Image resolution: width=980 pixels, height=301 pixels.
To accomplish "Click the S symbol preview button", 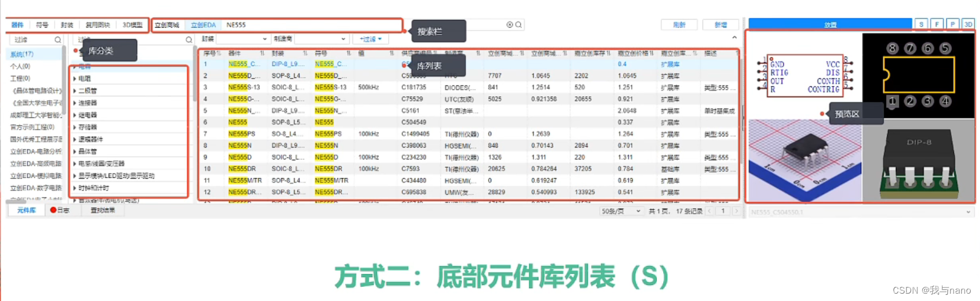I will [x=921, y=25].
